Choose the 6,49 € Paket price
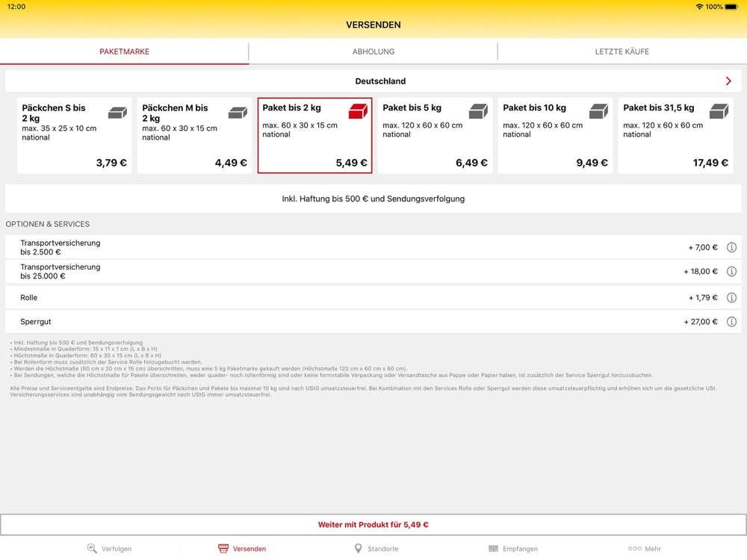747x560 pixels. coord(471,163)
